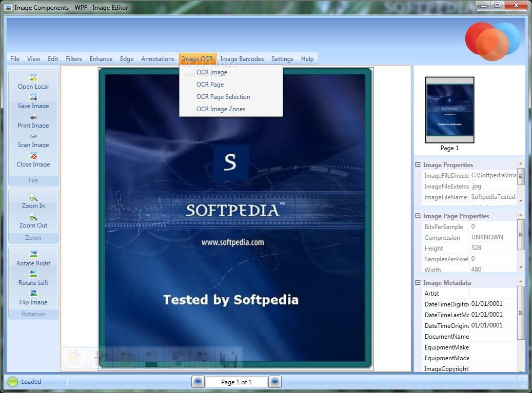Go to next page arrow

point(275,382)
